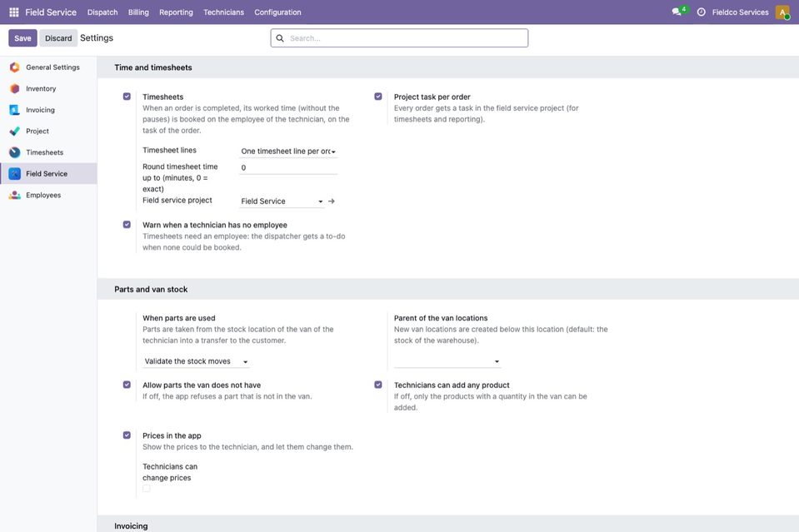Image resolution: width=799 pixels, height=532 pixels.
Task: Toggle the Timesheets checkbox
Action: point(127,97)
